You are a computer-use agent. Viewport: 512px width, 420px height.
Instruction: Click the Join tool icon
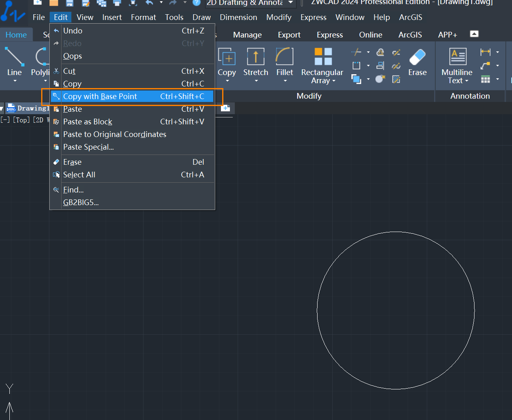pyautogui.click(x=396, y=66)
